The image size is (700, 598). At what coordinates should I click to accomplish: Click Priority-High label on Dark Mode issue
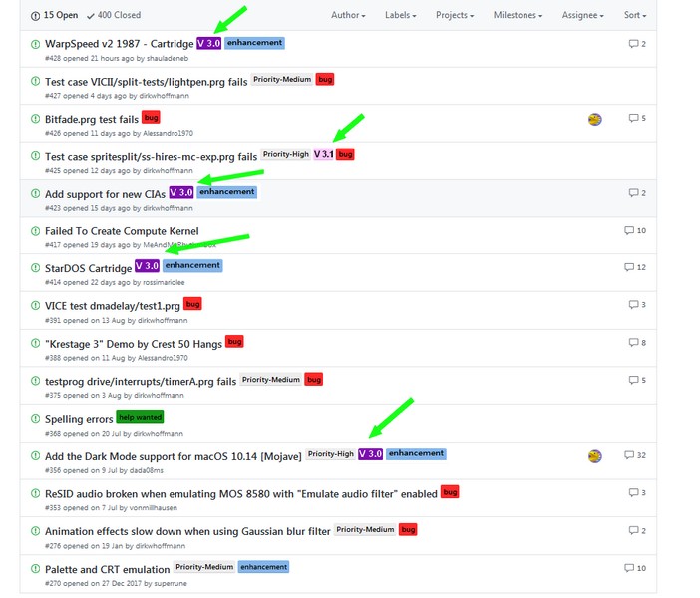pyautogui.click(x=330, y=454)
